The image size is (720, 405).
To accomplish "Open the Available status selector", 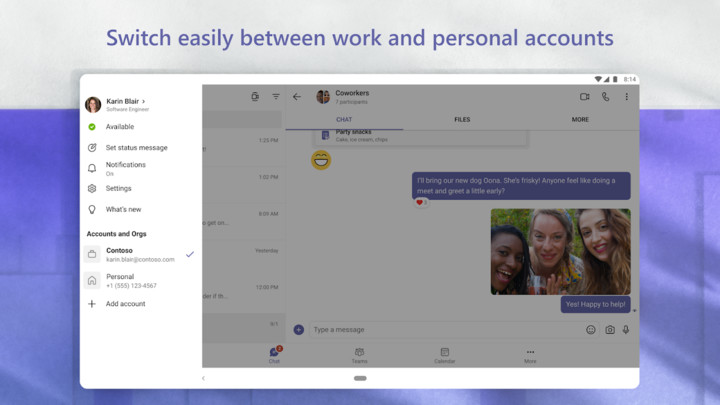I will click(119, 127).
